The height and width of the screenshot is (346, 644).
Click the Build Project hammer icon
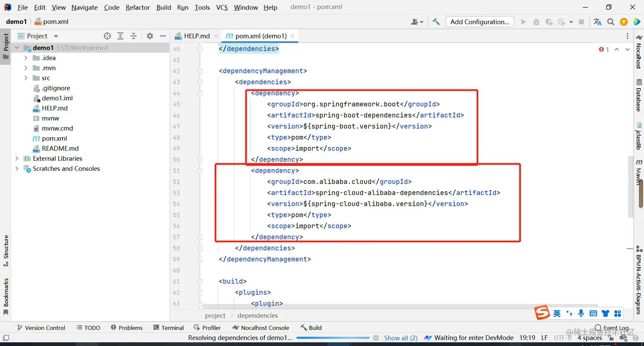[x=436, y=22]
